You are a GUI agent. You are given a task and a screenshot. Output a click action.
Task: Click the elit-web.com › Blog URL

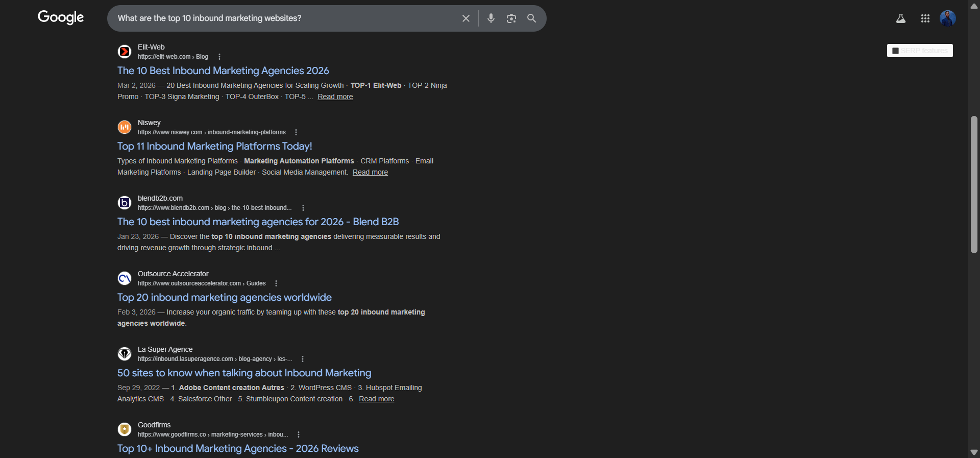pos(173,57)
